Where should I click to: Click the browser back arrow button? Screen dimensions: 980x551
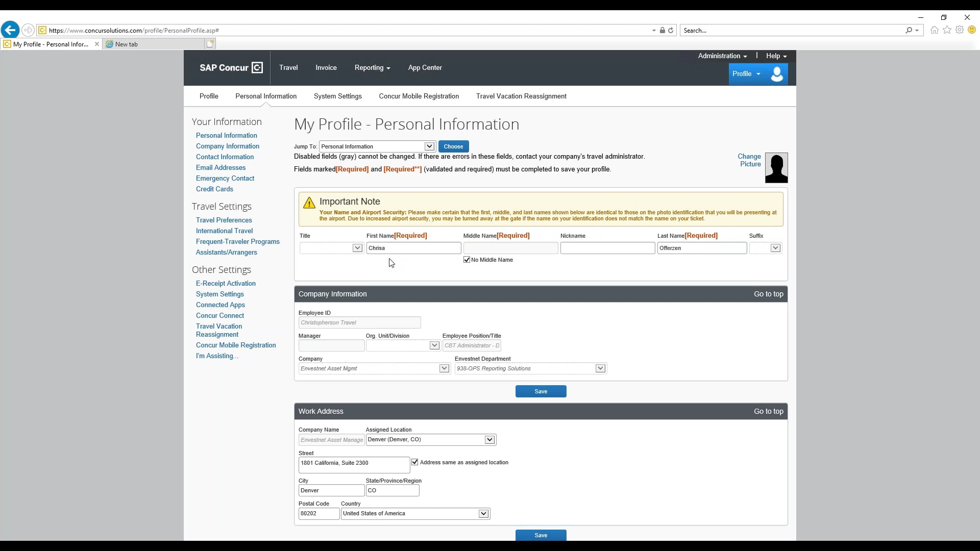10,30
